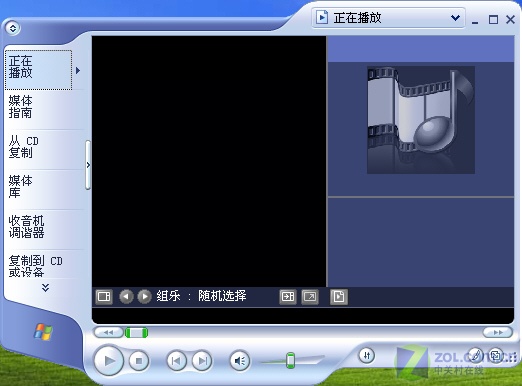Click the visualization options icon
522x386 pixels.
click(x=104, y=296)
